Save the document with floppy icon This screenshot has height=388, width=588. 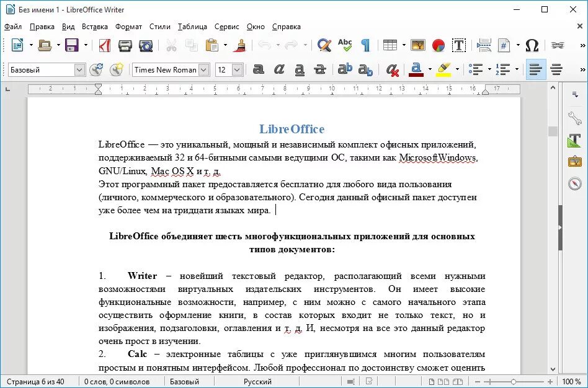coord(71,45)
